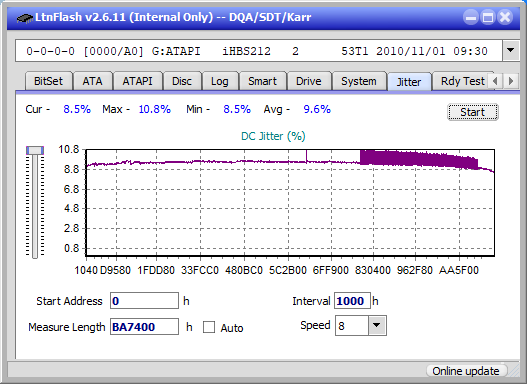
Task: Click the DC Jitter (%) chart title
Action: (x=273, y=136)
